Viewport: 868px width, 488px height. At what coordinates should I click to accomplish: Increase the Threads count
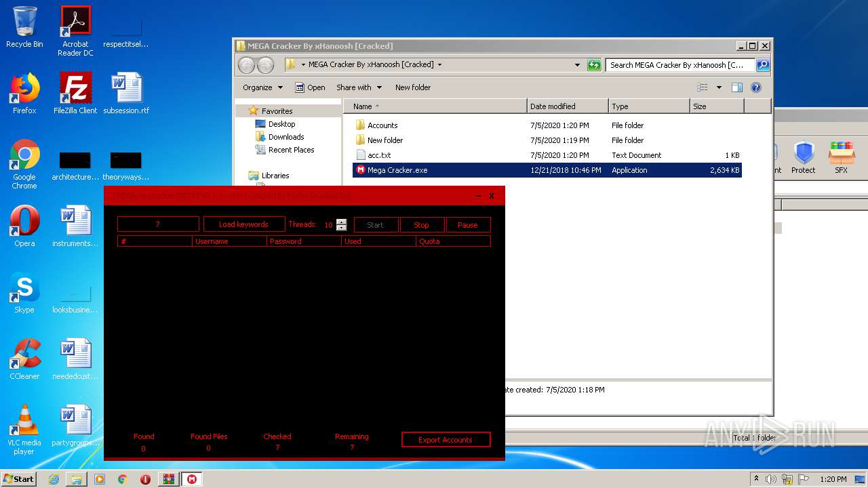click(341, 222)
